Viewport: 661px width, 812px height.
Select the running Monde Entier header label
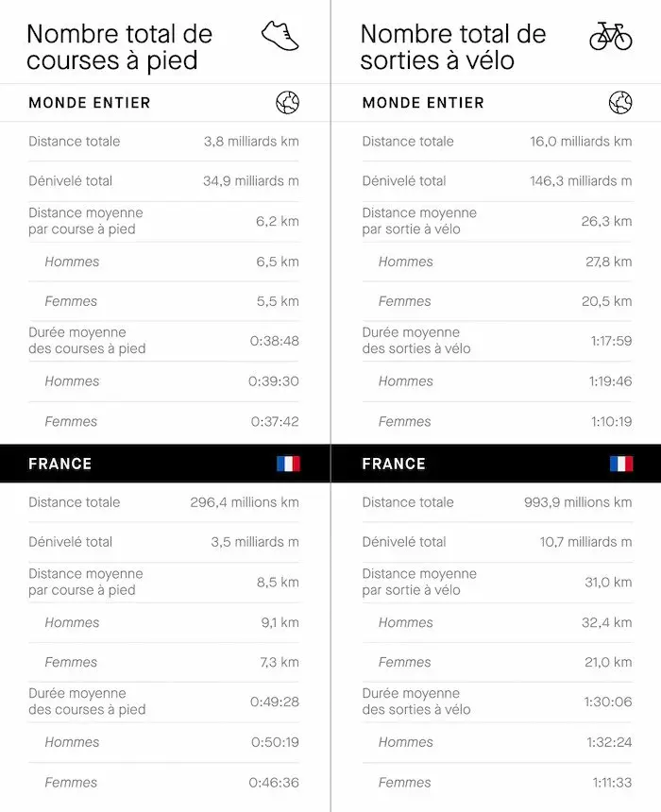click(x=90, y=103)
